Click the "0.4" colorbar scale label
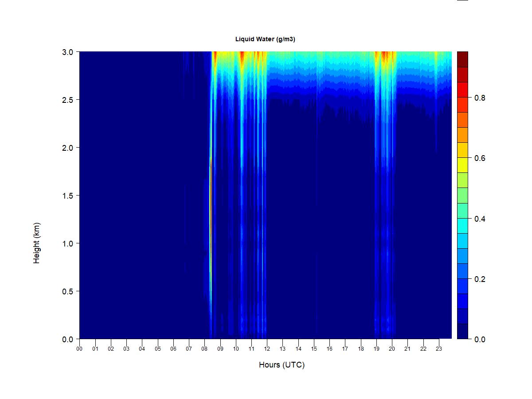This screenshot has width=532, height=399. point(480,219)
